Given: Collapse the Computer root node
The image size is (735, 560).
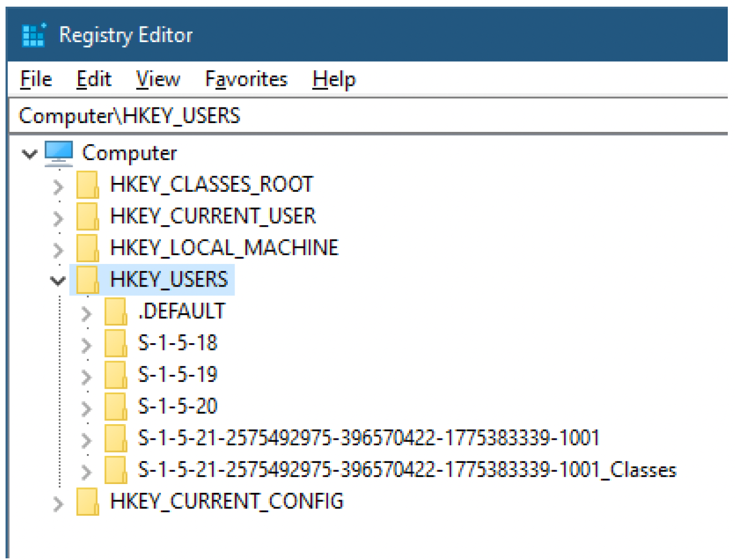Looking at the screenshot, I should 29,154.
